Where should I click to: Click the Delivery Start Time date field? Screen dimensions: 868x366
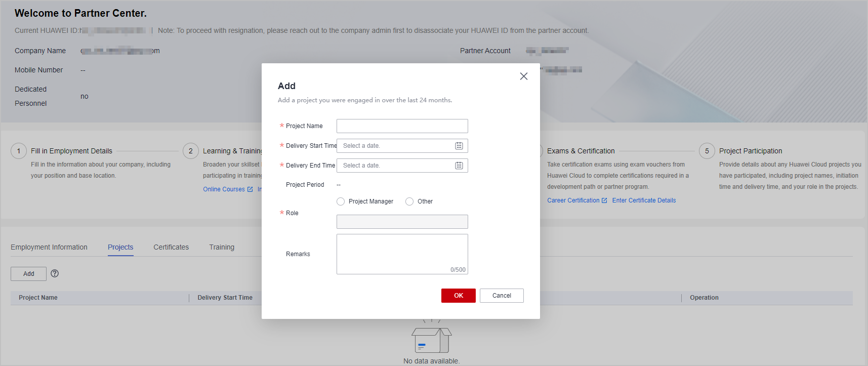tap(402, 146)
